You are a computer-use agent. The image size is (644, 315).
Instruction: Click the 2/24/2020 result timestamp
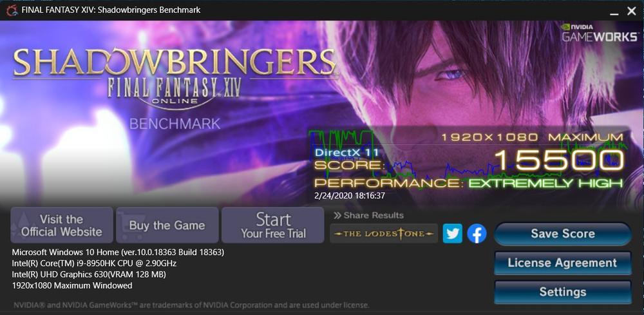pos(350,195)
